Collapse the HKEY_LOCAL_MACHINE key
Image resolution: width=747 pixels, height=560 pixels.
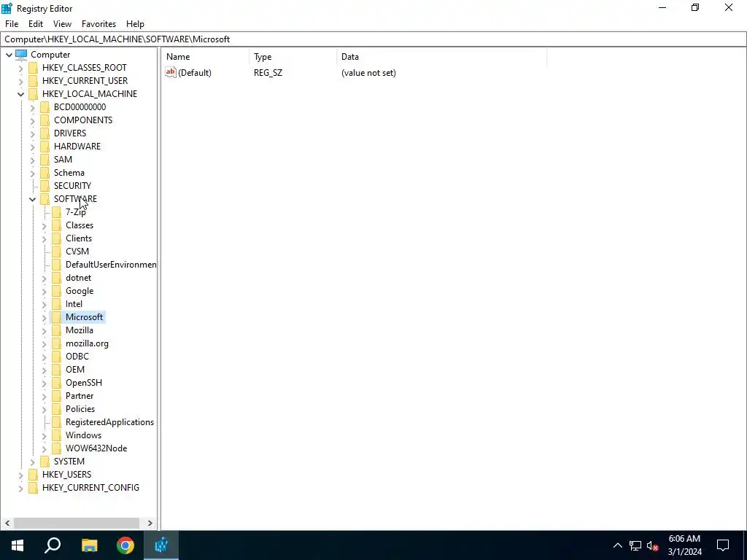coord(20,94)
